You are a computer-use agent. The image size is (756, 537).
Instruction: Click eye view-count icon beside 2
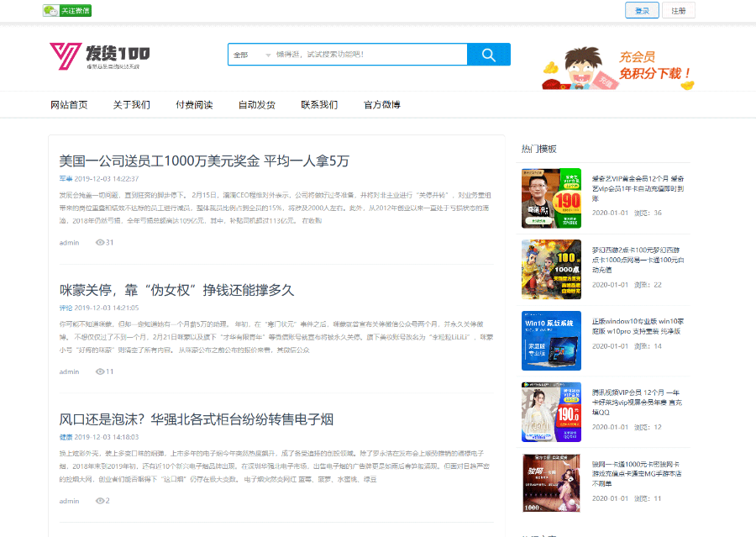(x=100, y=501)
